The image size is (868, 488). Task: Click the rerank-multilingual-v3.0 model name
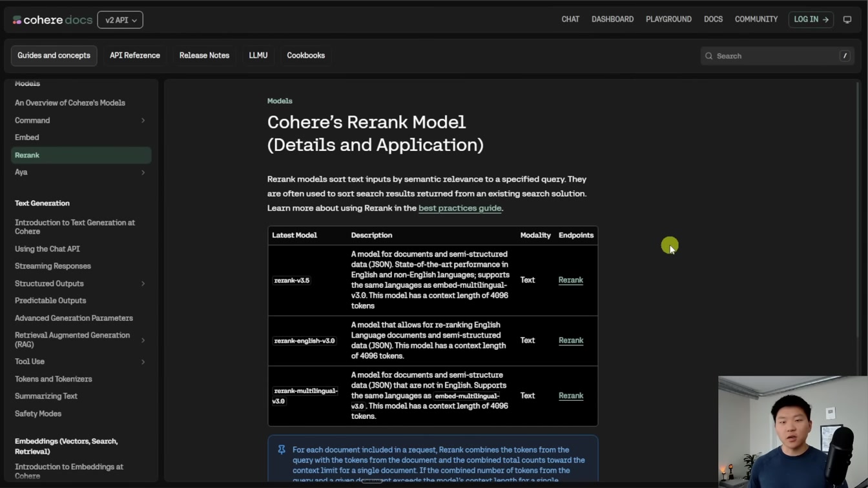[305, 396]
